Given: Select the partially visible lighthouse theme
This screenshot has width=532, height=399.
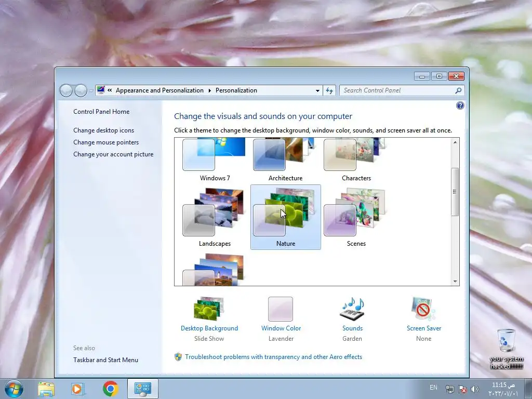Looking at the screenshot, I should coord(215,270).
